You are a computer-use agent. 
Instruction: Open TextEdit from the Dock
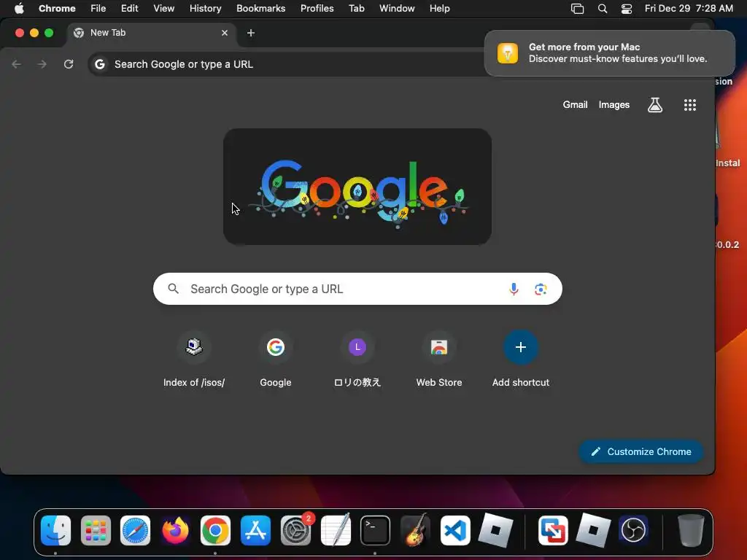(x=336, y=530)
